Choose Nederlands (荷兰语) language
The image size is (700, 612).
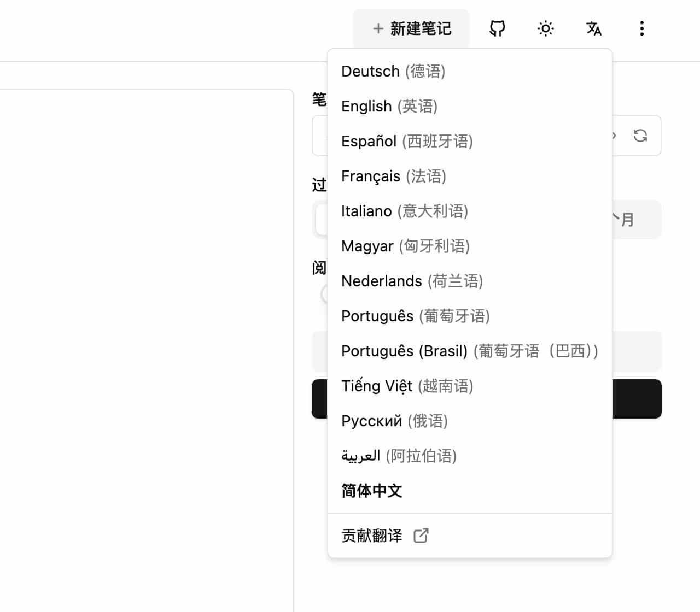470,281
